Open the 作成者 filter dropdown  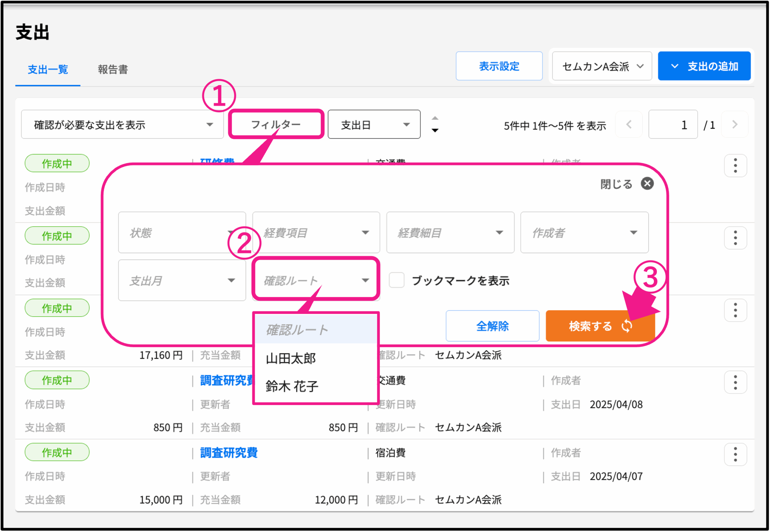click(x=584, y=232)
